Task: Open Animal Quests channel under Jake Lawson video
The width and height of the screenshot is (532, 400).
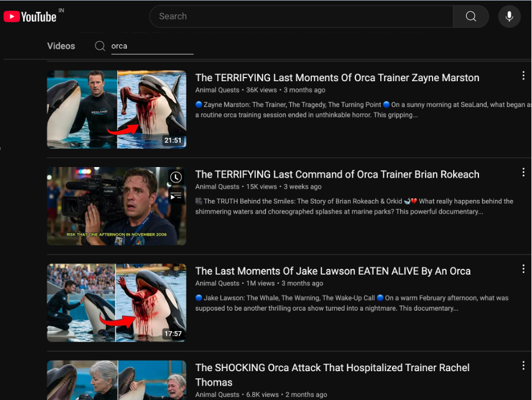Action: point(217,284)
